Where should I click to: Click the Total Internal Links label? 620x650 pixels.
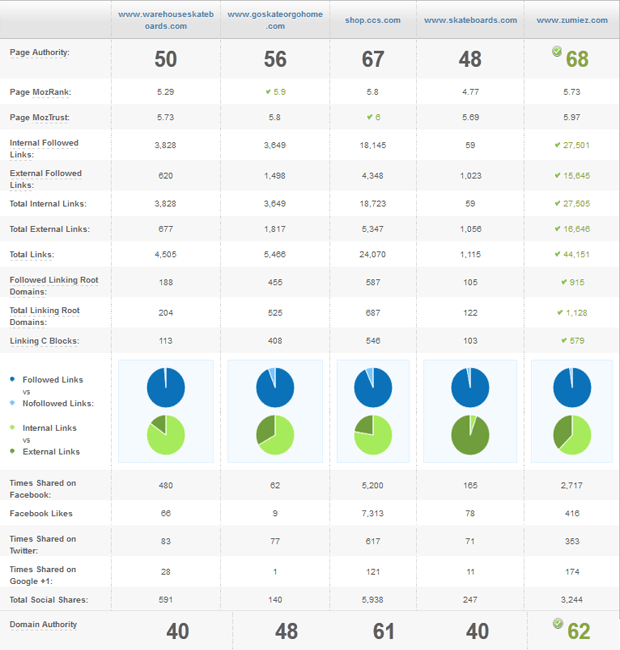pos(48,204)
